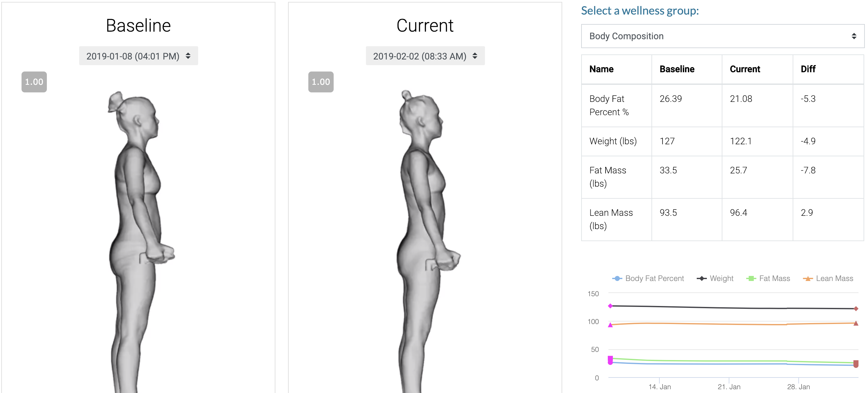Toggle Lean Mass series in chart legend
The height and width of the screenshot is (393, 868).
click(x=828, y=278)
